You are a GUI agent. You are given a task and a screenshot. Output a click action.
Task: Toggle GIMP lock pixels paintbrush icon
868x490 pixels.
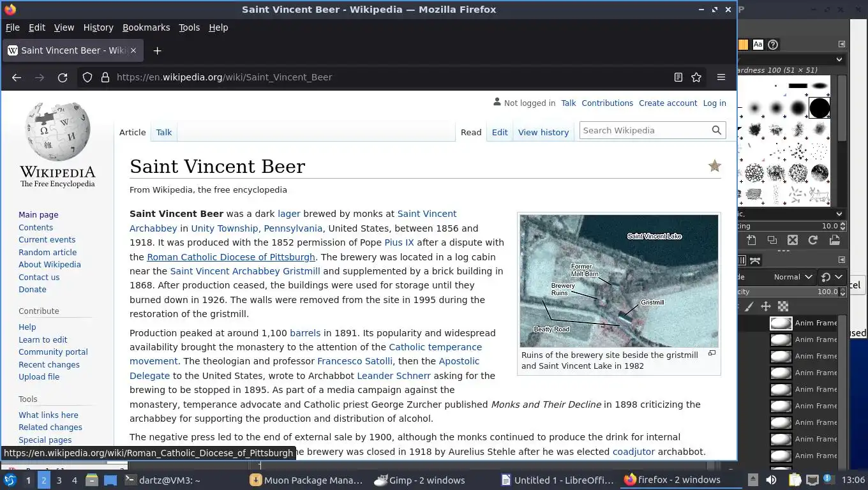(x=749, y=307)
